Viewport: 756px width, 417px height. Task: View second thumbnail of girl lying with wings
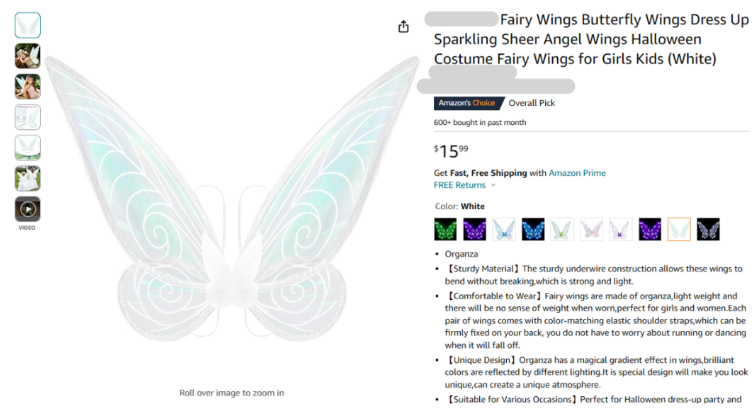28,56
